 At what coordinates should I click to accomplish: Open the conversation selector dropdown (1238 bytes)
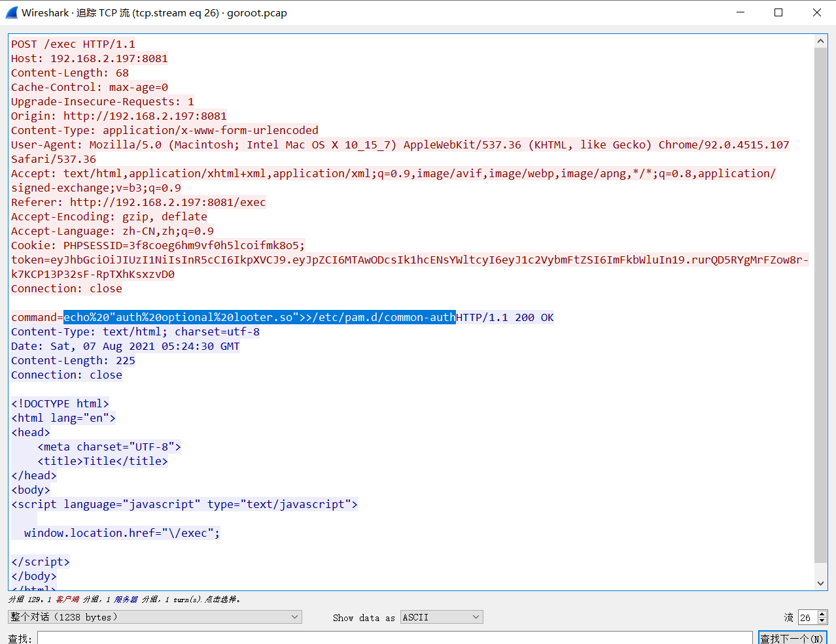pos(155,617)
